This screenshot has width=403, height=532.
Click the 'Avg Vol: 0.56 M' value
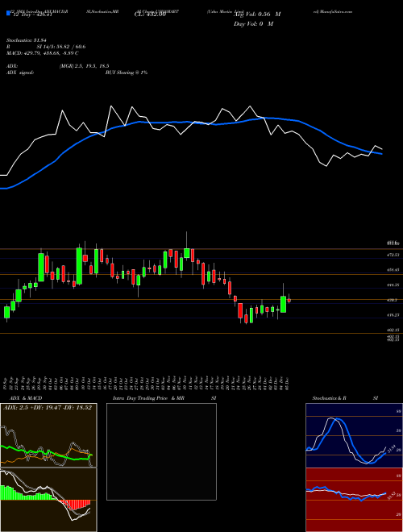257,15
